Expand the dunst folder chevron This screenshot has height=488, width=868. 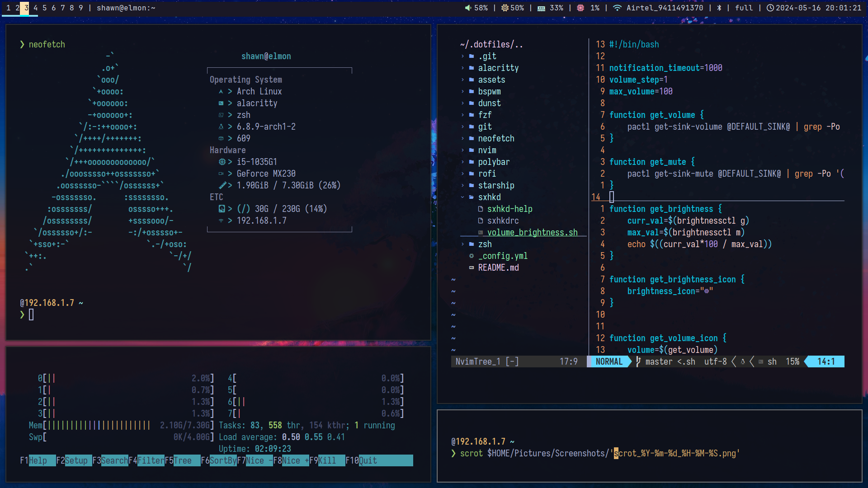point(462,103)
